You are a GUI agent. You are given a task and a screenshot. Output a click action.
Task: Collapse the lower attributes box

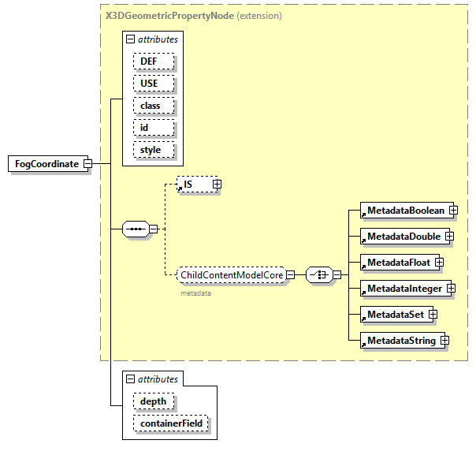pos(130,379)
